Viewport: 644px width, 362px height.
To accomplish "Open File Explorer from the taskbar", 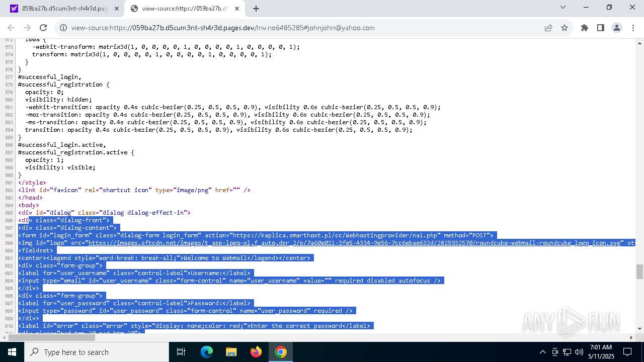I will 231,352.
